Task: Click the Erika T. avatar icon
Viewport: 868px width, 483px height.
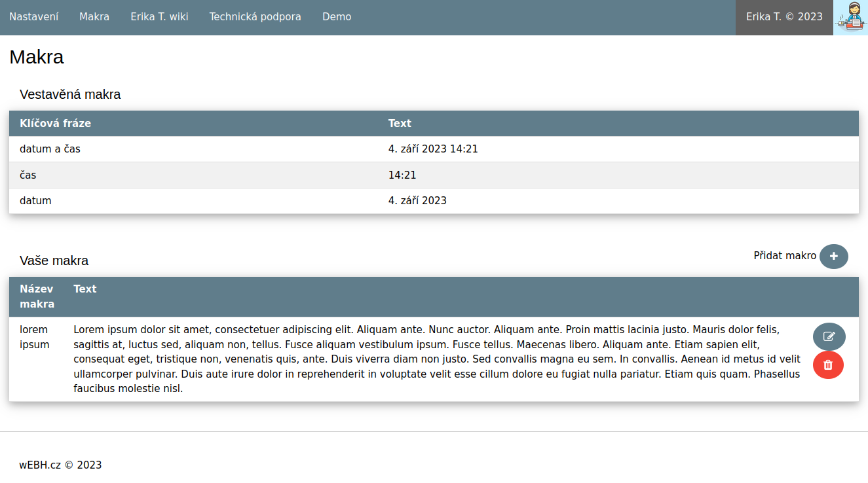Action: (850, 18)
